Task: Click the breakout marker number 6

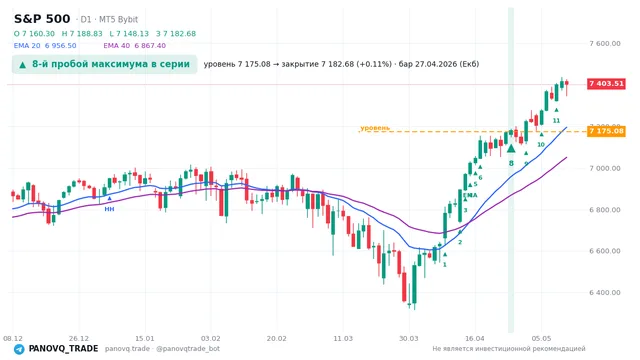Action: (x=480, y=178)
